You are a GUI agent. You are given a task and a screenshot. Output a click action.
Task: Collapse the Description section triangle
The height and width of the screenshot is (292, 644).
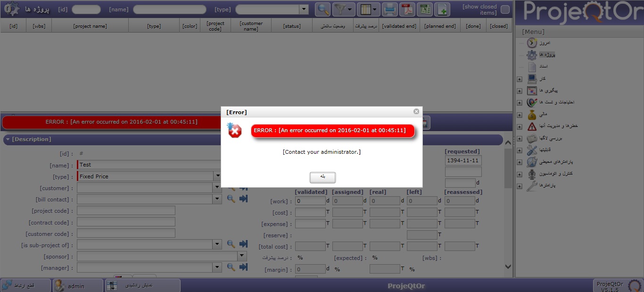pyautogui.click(x=8, y=139)
